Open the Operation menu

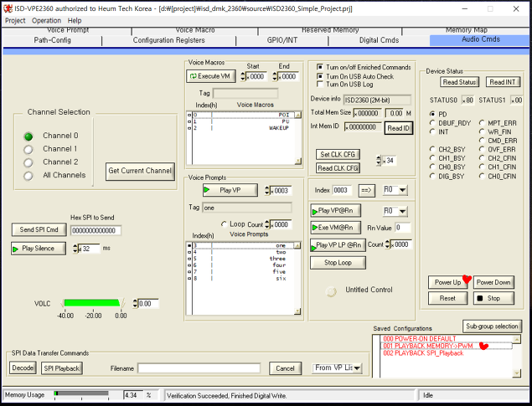coord(46,21)
